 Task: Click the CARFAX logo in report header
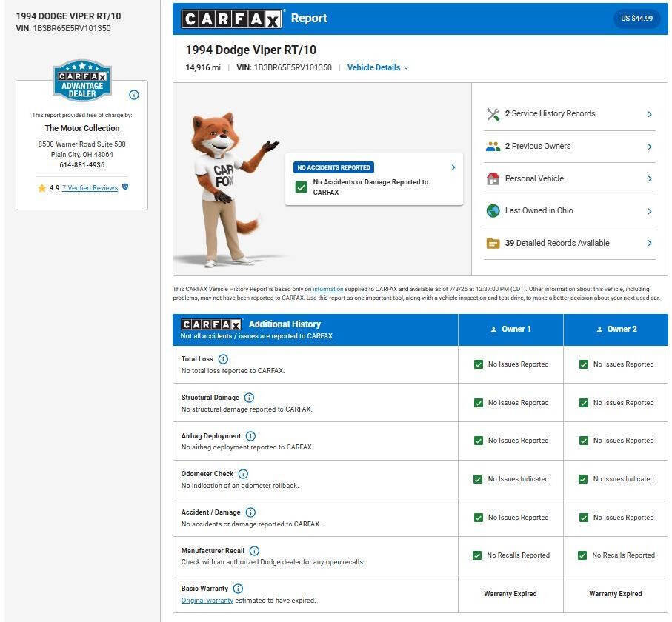(231, 19)
